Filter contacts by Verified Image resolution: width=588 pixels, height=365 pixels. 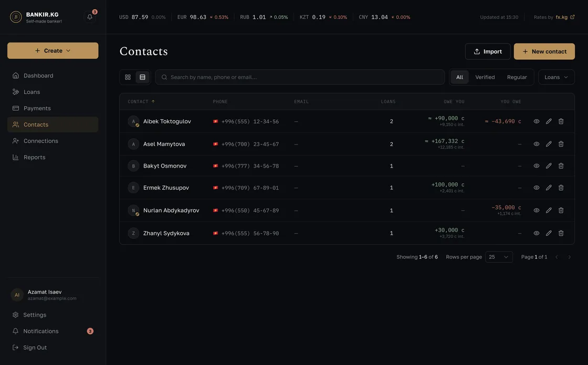point(485,77)
